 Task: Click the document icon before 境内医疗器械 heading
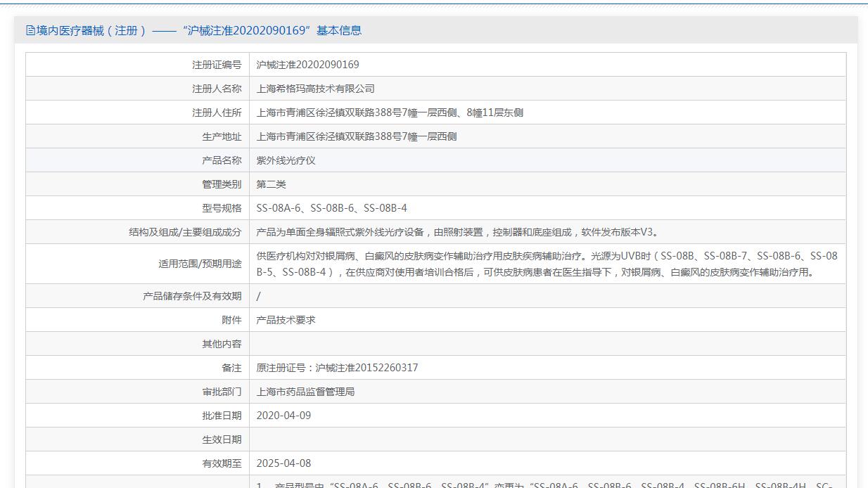(30, 30)
